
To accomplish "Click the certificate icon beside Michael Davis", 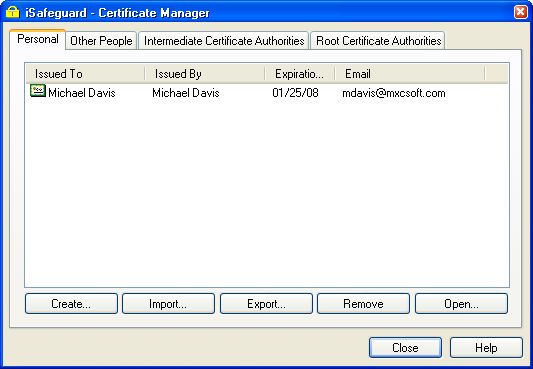I will (x=38, y=91).
